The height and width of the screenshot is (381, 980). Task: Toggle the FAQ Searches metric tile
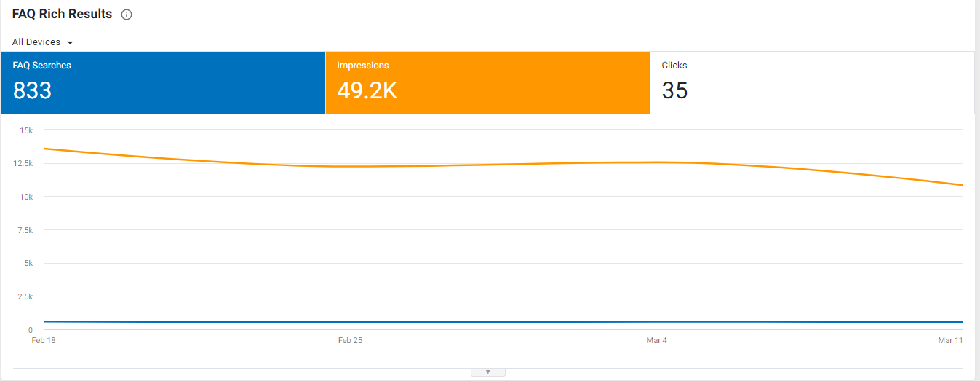coord(163,82)
